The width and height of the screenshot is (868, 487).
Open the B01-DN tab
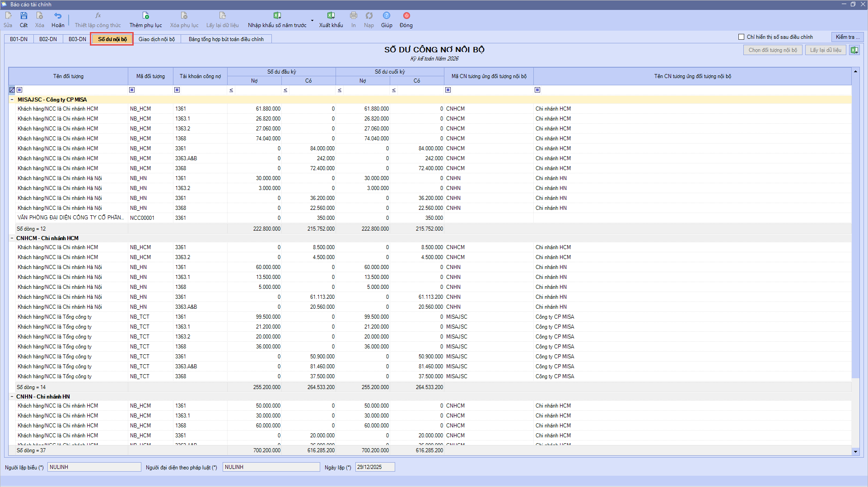tap(19, 39)
